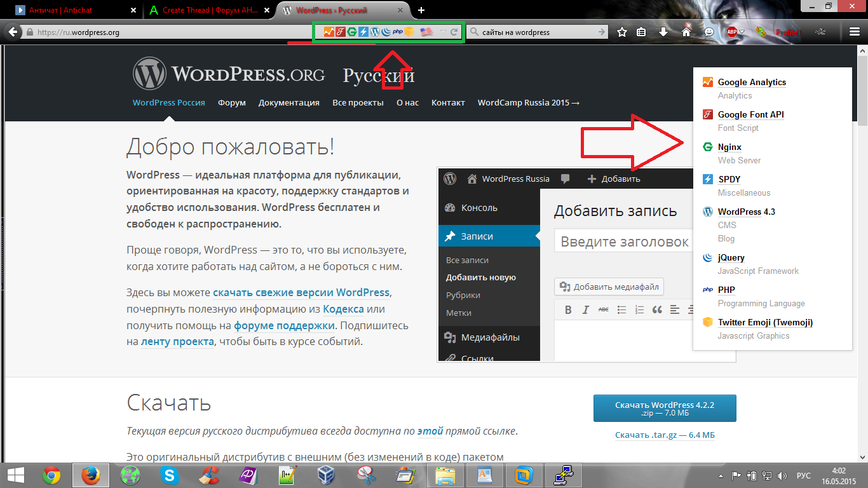The height and width of the screenshot is (488, 868).
Task: Click the Google Analytics icon in address bar
Action: point(329,32)
